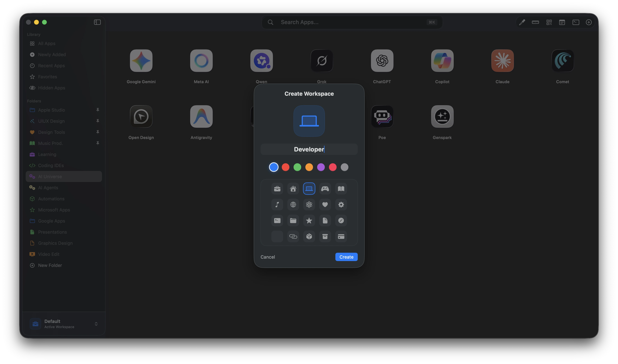The image size is (618, 364).
Task: Open the ruler tool in toolbar
Action: coord(535,22)
